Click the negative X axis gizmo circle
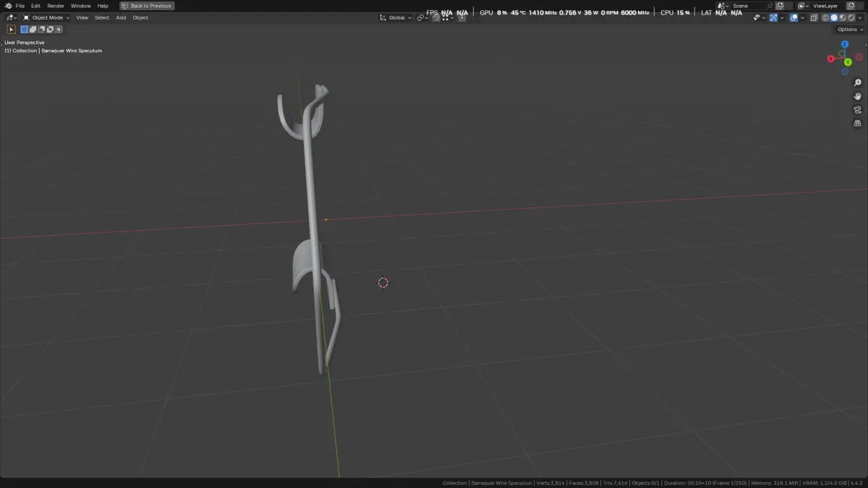The height and width of the screenshot is (488, 868). click(x=859, y=57)
